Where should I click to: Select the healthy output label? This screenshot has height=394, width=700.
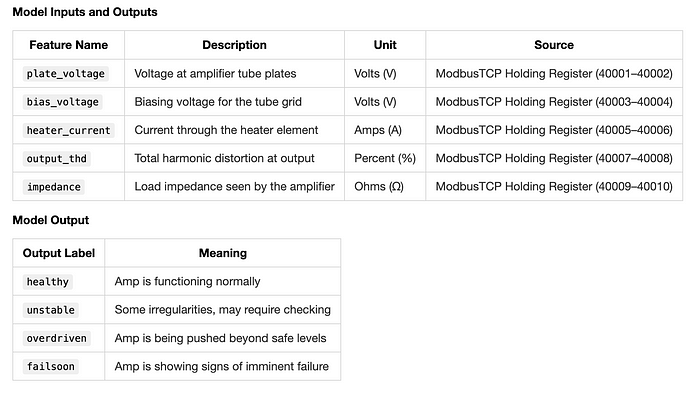coord(48,282)
